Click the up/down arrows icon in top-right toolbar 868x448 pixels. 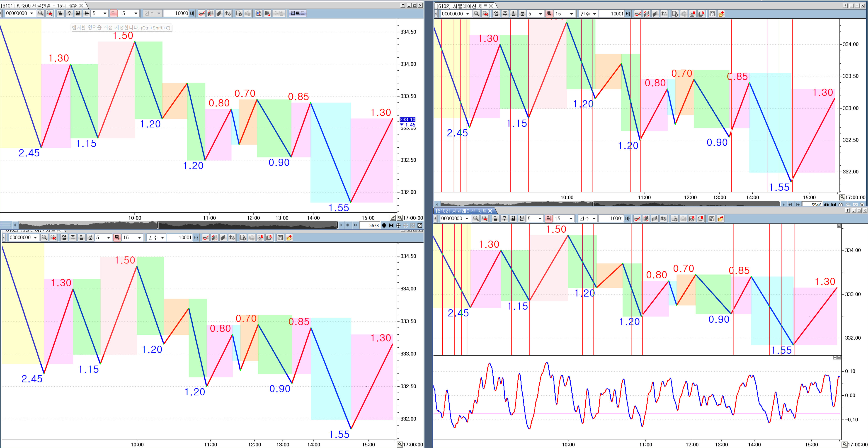(664, 14)
